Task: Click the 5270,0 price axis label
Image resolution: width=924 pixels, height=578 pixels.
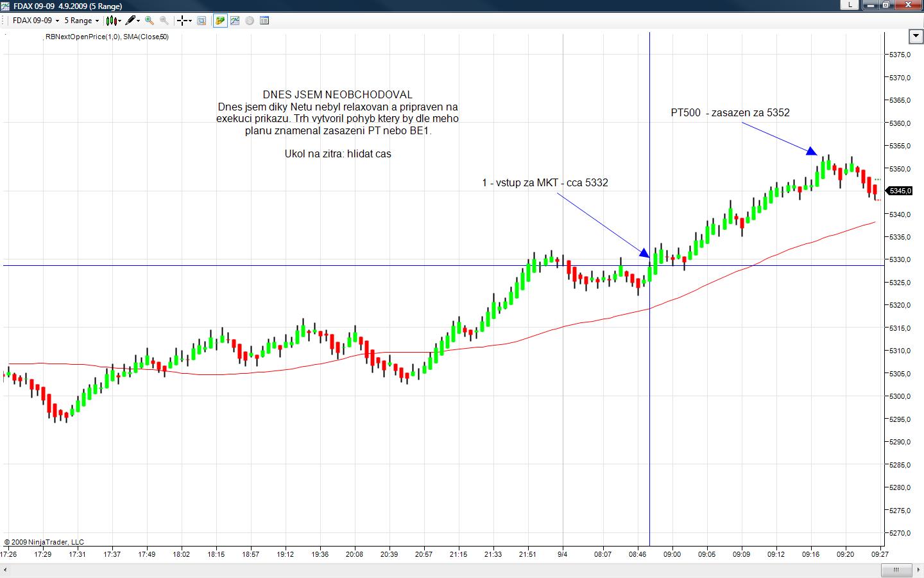Action: point(900,533)
